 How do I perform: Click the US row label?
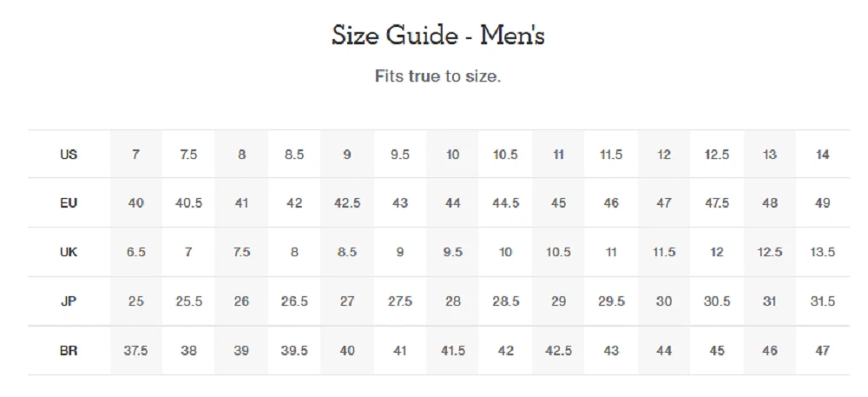coord(69,155)
